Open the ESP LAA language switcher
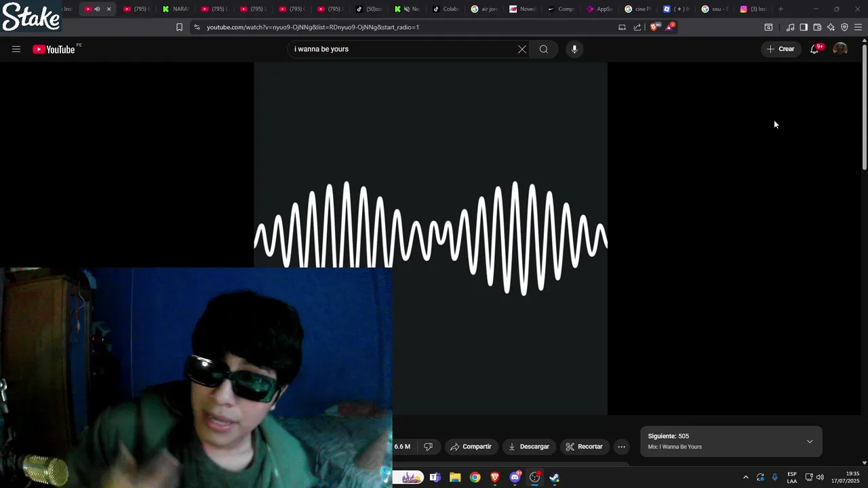868x488 pixels. [x=792, y=477]
